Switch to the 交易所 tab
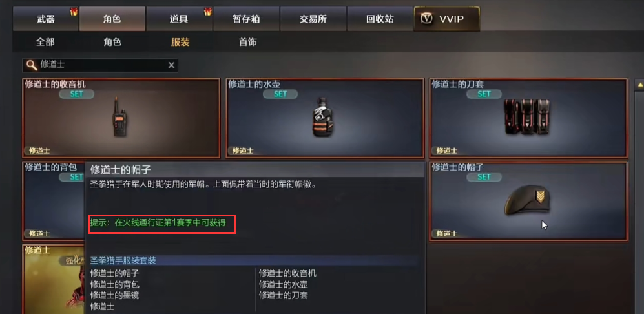Screen dimensions: 644x314 tap(313, 19)
